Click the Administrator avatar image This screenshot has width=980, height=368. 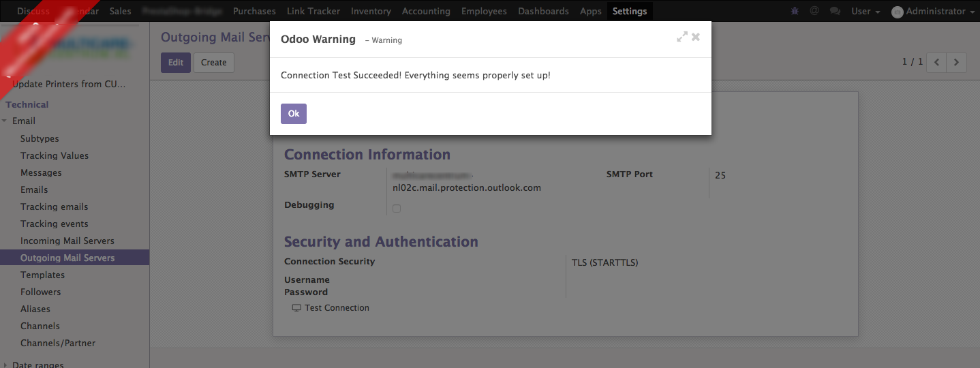click(897, 12)
